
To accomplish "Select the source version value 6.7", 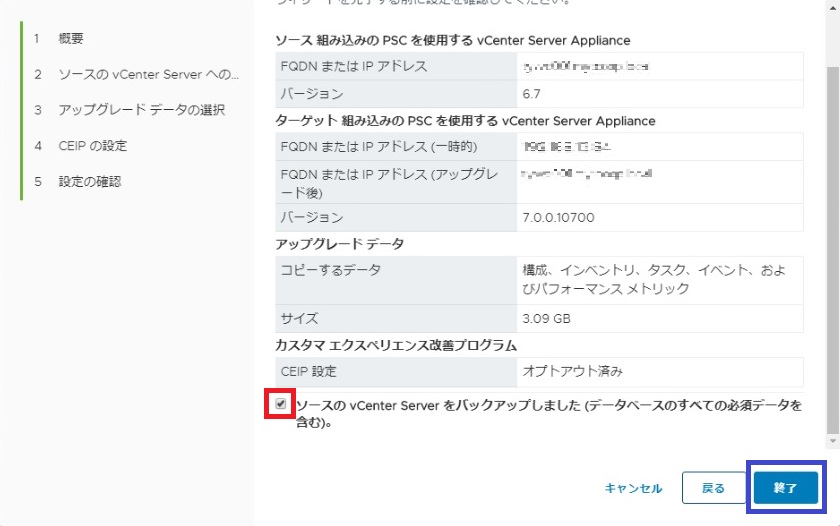I will (531, 94).
